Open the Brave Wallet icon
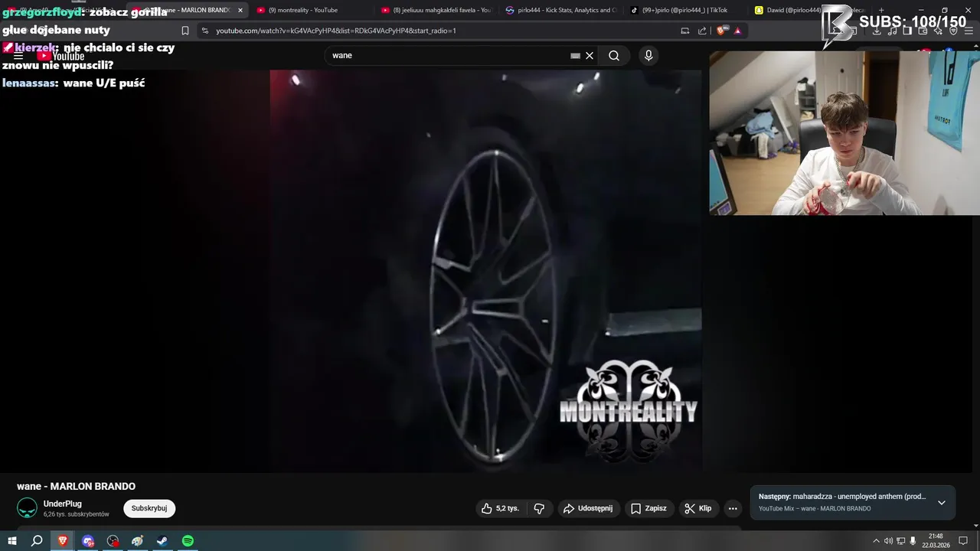The image size is (980, 551). tap(923, 31)
